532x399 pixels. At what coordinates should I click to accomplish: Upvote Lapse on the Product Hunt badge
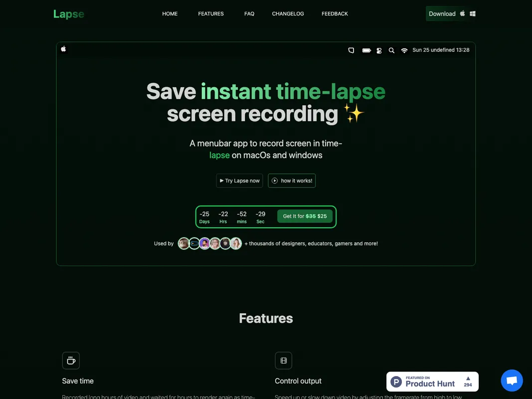pos(468,381)
